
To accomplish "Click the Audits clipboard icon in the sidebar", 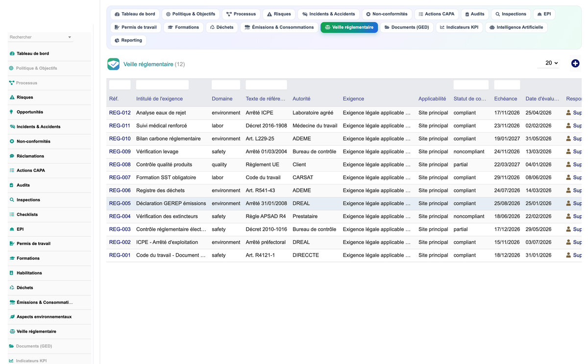I will (x=12, y=185).
